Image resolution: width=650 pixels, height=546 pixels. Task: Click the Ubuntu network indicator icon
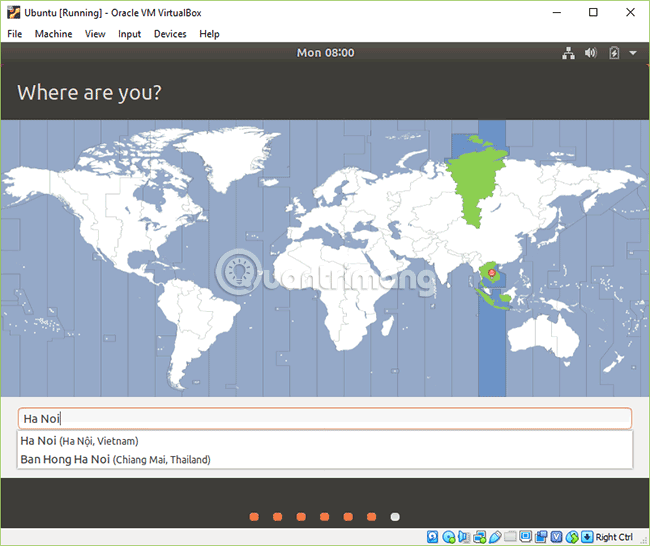click(568, 53)
